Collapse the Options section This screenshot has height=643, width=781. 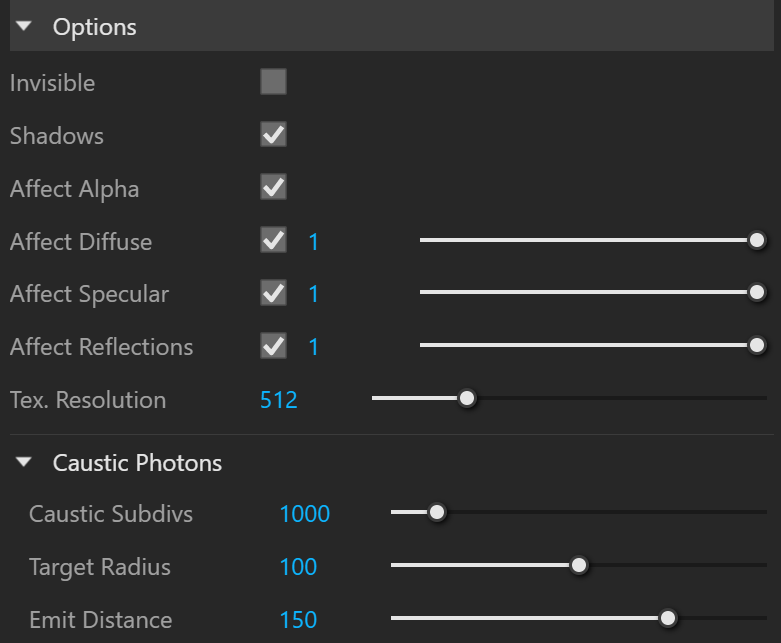click(23, 26)
